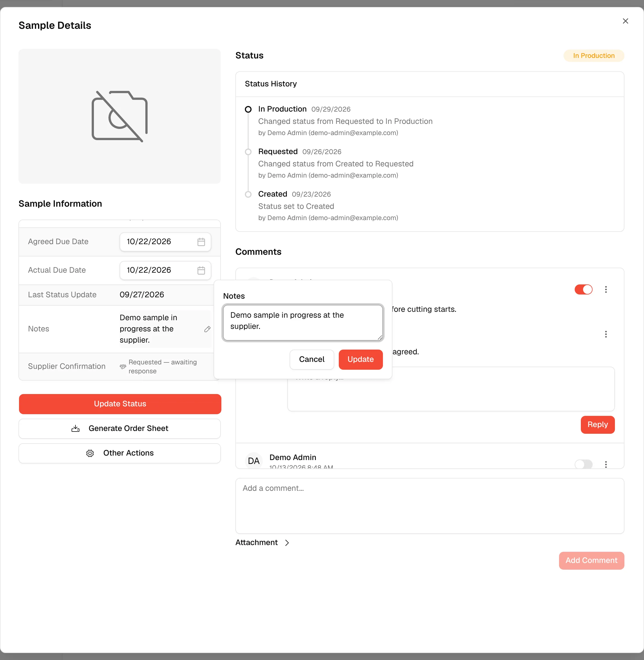Open calendar picker for Actual Due Date
The image size is (644, 660).
pyautogui.click(x=201, y=270)
